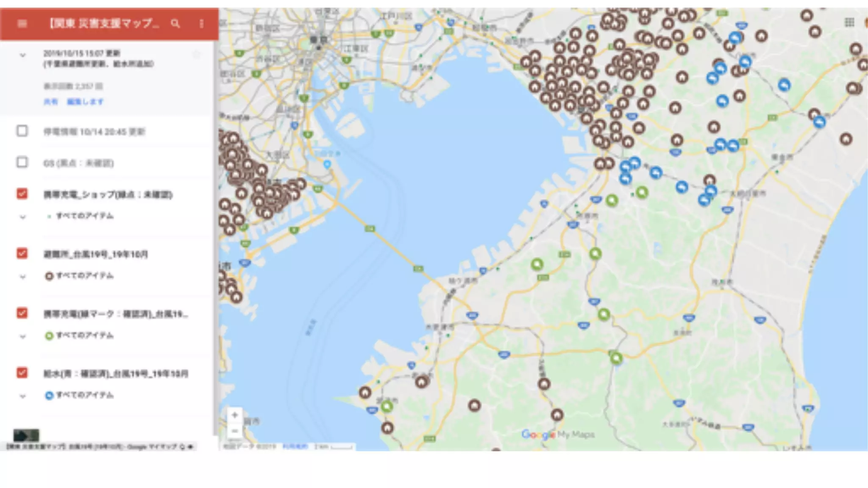
Task: Star this map with the star icon
Action: 196,55
